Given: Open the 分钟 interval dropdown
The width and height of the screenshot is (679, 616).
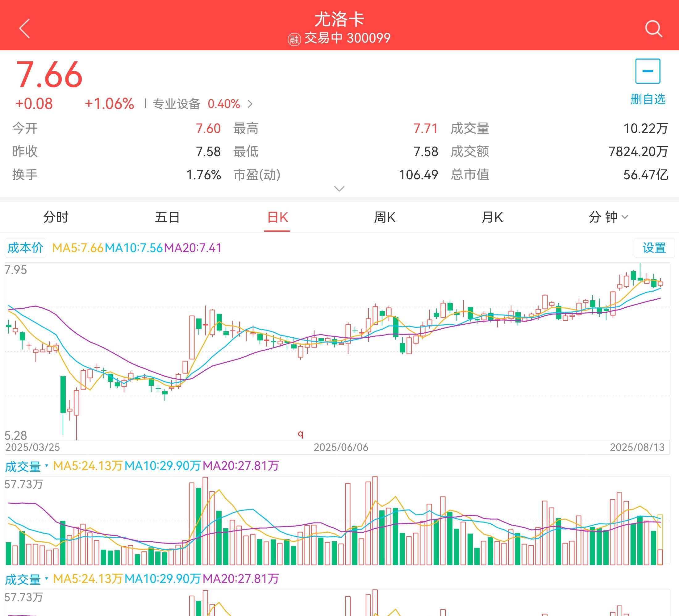Looking at the screenshot, I should tap(608, 217).
